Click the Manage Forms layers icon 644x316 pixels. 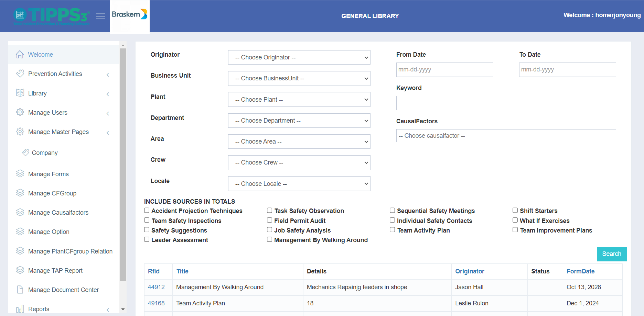[x=20, y=173]
